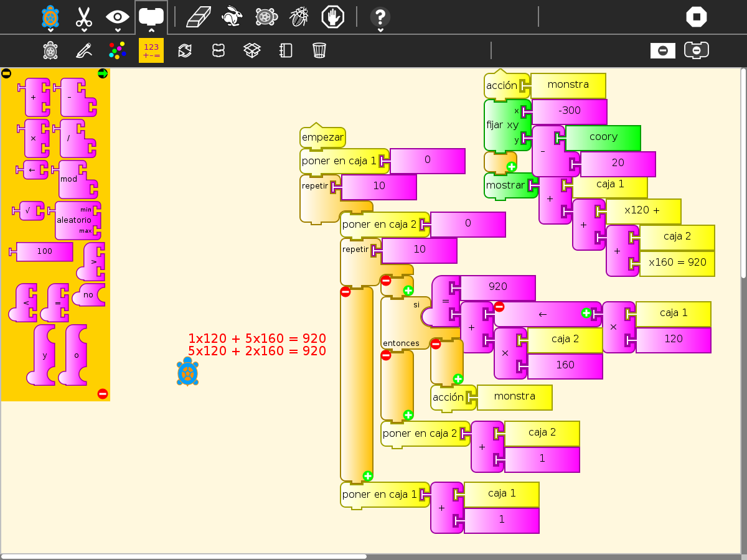Screen dimensions: 747x560
Task: Click the stop-hand icon to halt the turtle
Action: coord(332,17)
